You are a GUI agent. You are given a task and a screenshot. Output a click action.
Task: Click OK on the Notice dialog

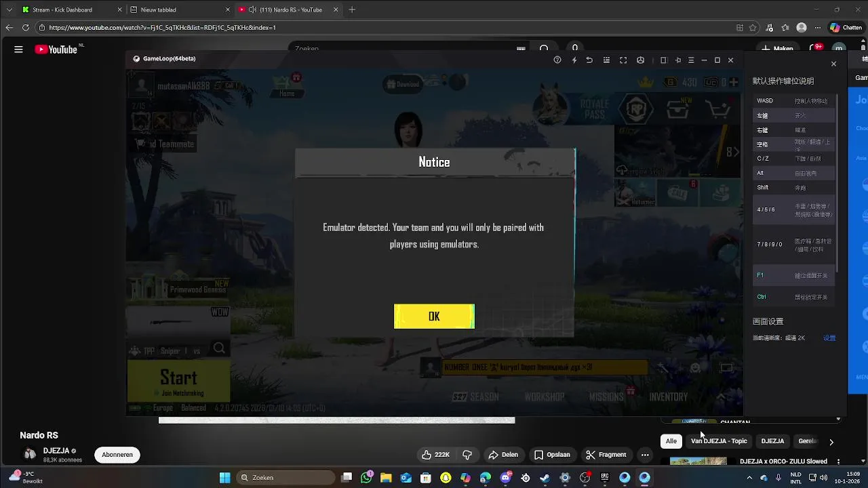434,317
